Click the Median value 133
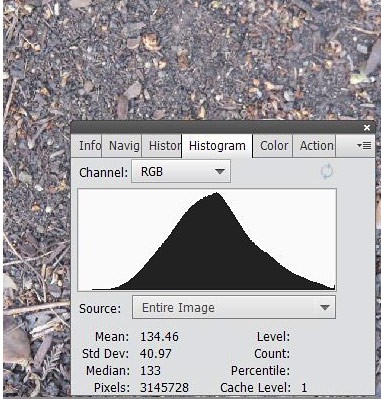Viewport: 381px width, 399px height. coord(150,371)
